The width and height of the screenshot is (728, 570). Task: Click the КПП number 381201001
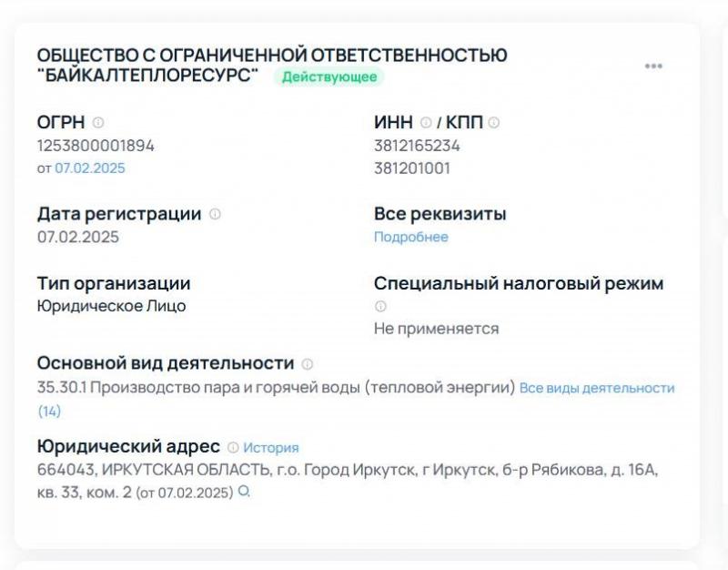pos(412,168)
